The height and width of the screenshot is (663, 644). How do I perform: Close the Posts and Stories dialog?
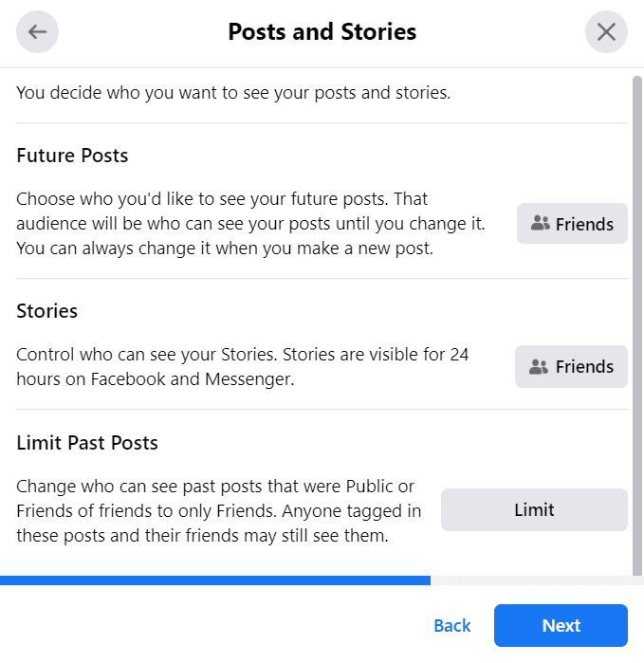[x=606, y=31]
